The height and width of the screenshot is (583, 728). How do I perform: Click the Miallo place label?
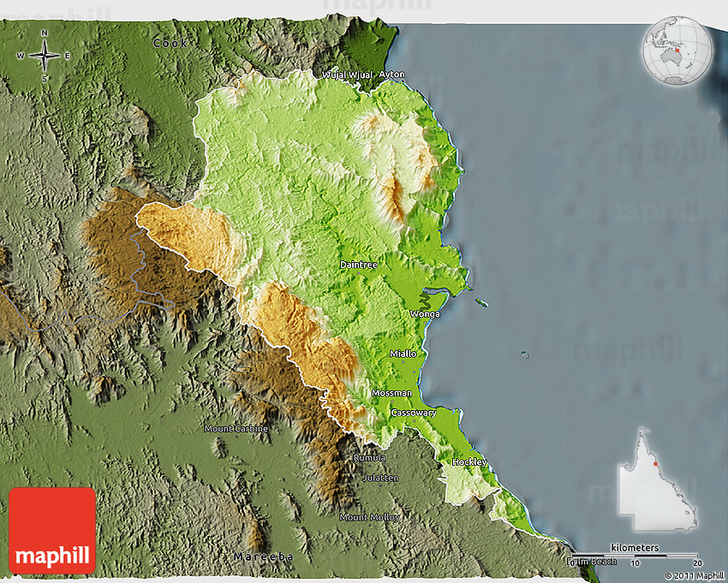[x=403, y=354]
